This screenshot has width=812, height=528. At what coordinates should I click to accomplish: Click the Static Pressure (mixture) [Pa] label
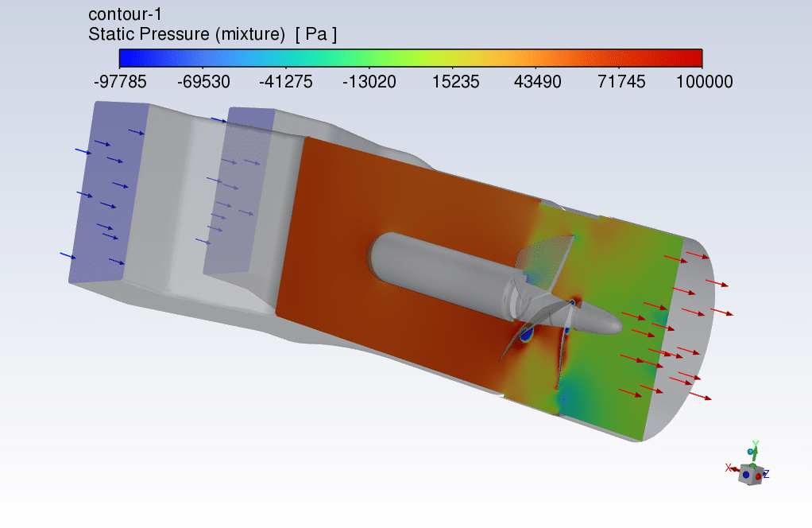click(x=213, y=34)
